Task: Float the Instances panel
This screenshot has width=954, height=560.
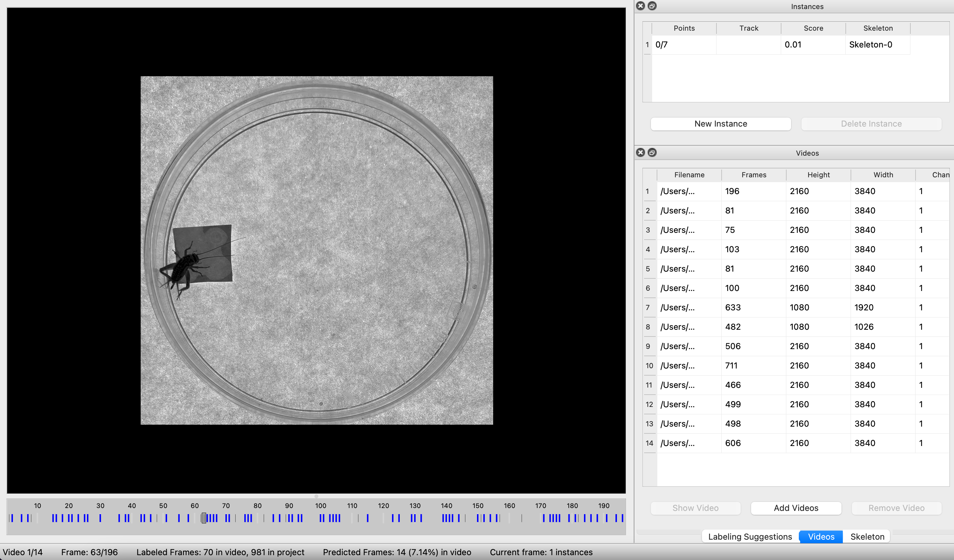Action: point(652,6)
